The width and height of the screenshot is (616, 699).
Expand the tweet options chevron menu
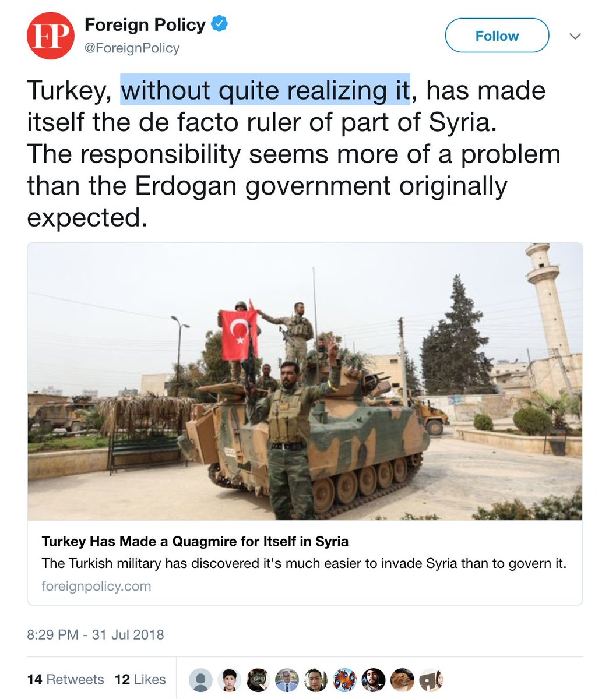[575, 36]
